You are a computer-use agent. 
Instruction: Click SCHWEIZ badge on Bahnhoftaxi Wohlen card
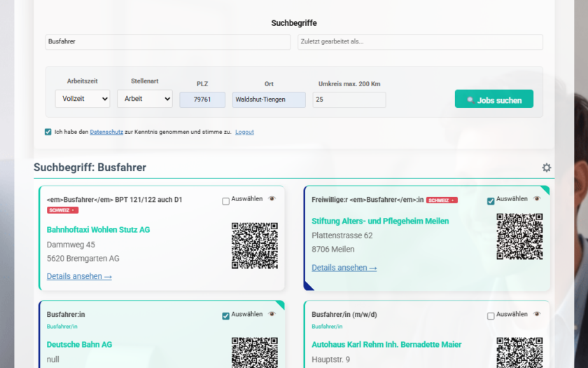coord(62,210)
